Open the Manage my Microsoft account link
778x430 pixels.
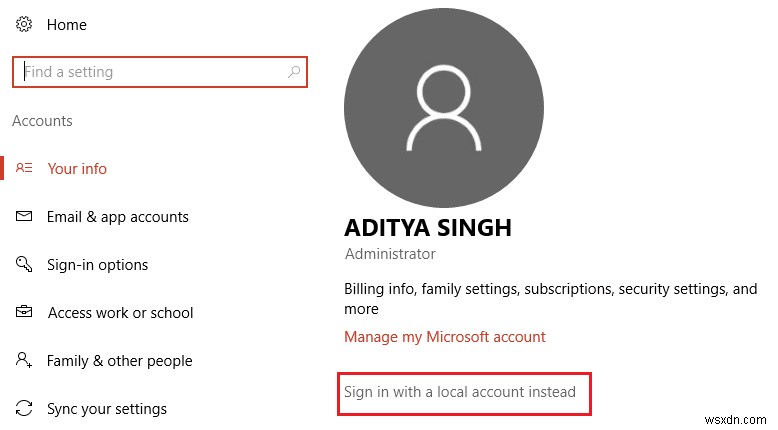[445, 337]
